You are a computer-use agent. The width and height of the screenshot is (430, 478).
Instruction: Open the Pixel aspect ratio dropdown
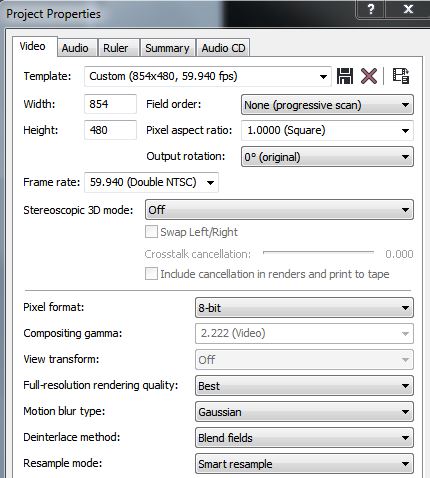(x=327, y=130)
